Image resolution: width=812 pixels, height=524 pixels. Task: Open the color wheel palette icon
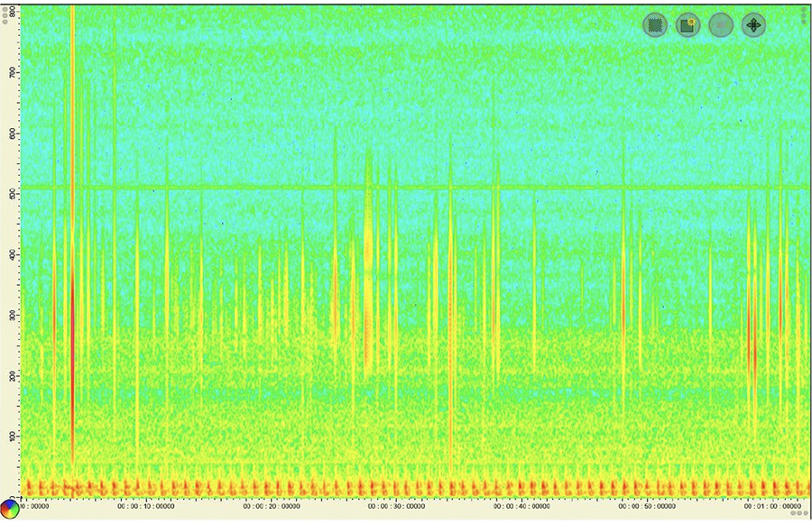10,510
